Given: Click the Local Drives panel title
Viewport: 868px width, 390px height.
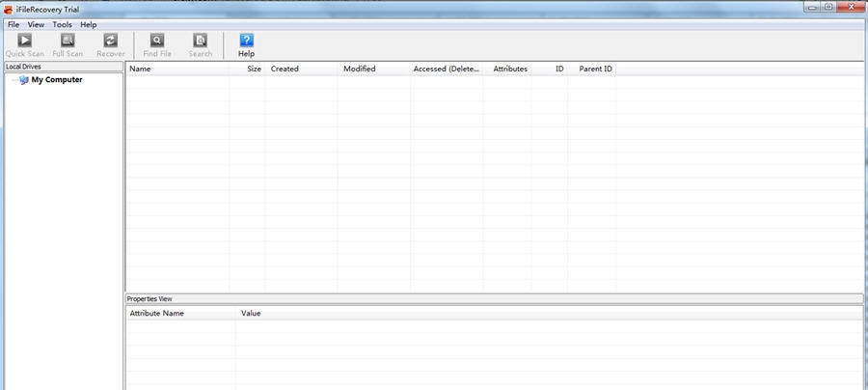Looking at the screenshot, I should tap(63, 67).
